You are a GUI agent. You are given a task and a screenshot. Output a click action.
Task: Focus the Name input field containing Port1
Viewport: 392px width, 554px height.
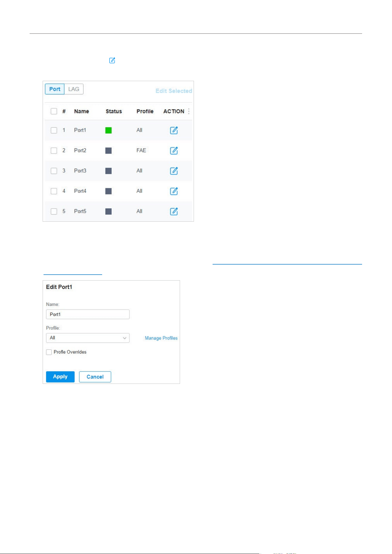point(88,314)
